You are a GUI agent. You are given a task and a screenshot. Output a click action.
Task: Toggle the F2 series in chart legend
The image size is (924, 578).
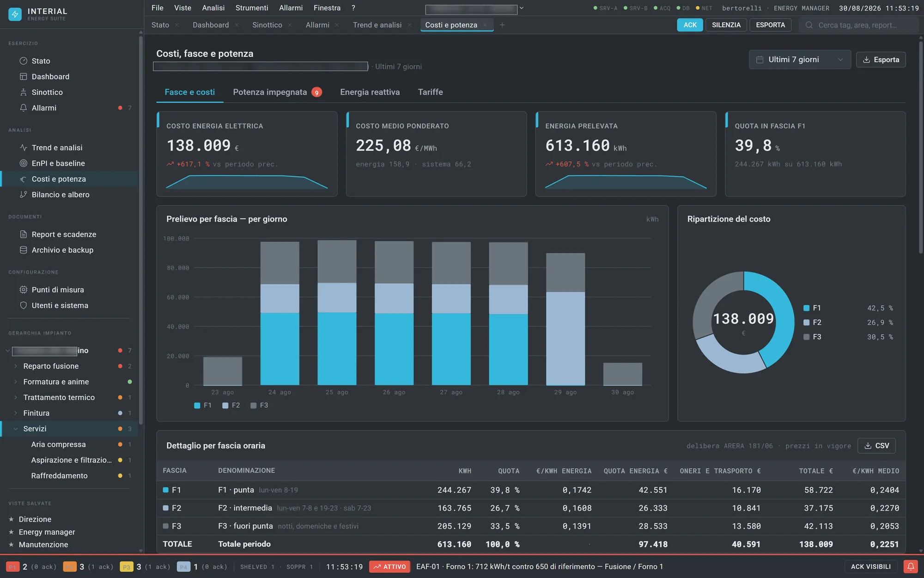click(x=231, y=406)
